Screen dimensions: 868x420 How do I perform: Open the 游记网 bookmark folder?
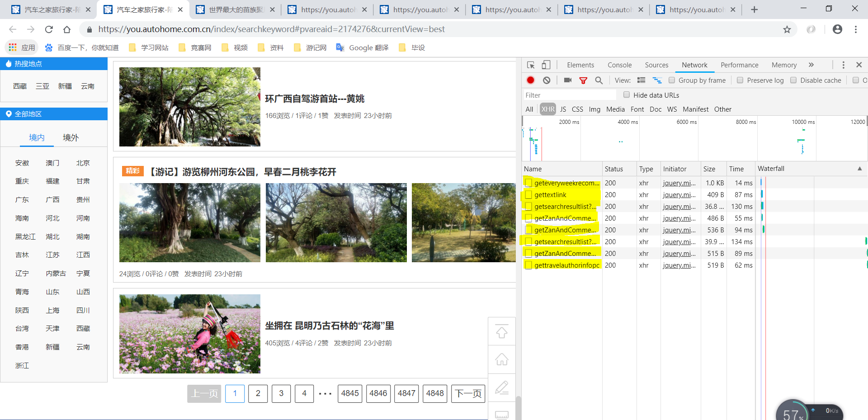tap(310, 47)
